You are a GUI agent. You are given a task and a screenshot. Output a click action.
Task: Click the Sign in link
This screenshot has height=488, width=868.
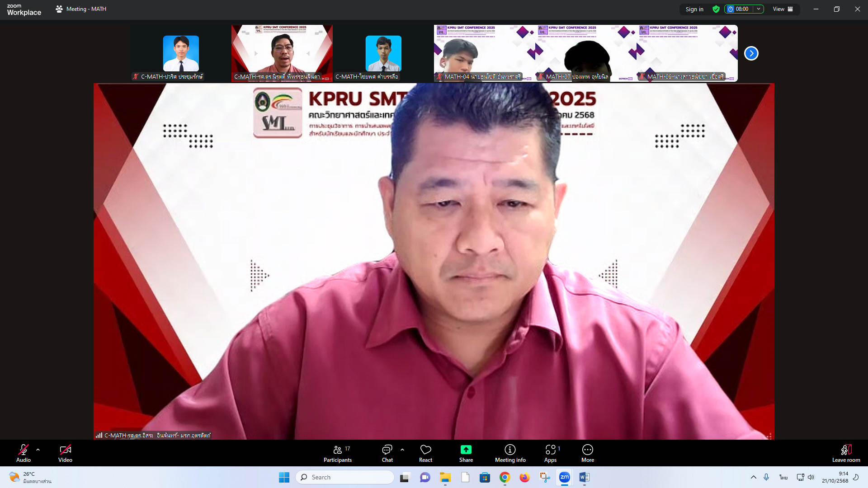pos(694,9)
